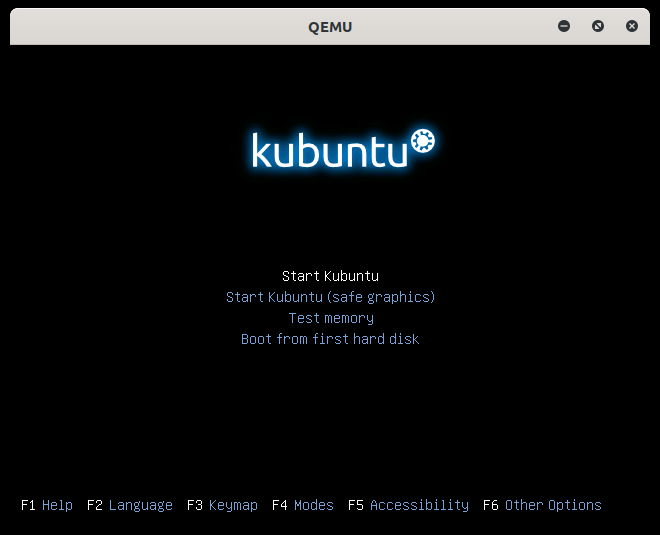Image resolution: width=660 pixels, height=535 pixels.
Task: Open the Other Options label
Action: point(553,505)
